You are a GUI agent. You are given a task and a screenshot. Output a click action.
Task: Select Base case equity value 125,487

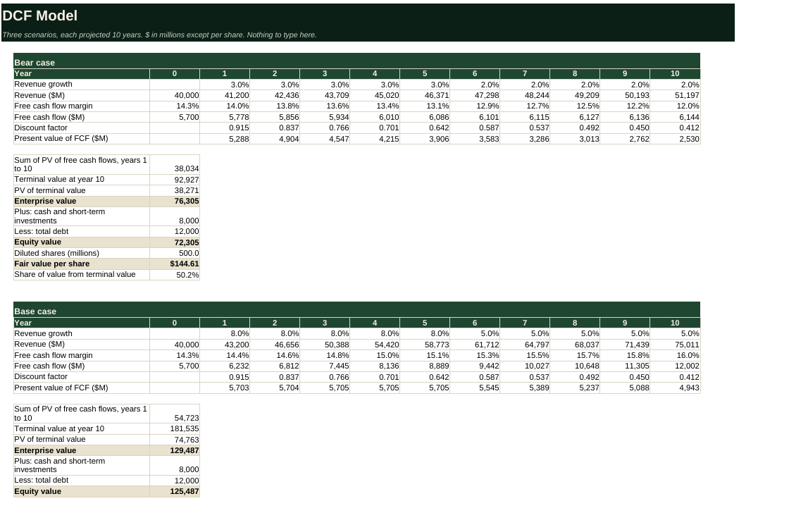175,491
